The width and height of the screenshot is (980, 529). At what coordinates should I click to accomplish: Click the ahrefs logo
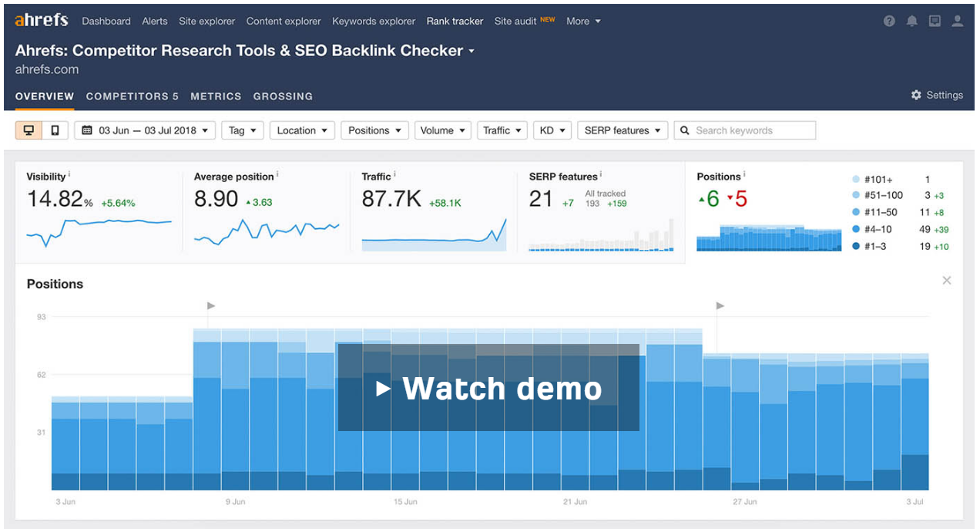(x=42, y=20)
